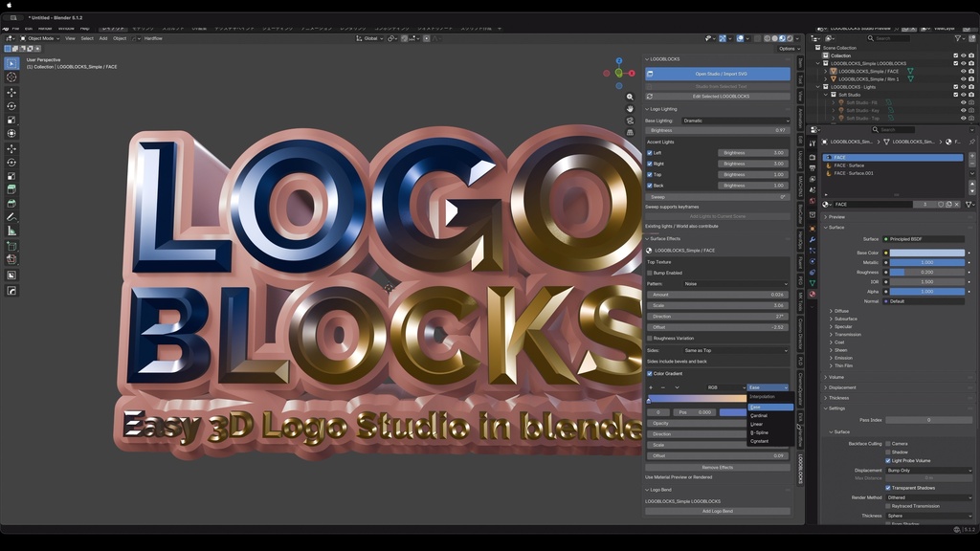Select the Select Box tool
Screen dimensions: 980x551
pos(11,63)
